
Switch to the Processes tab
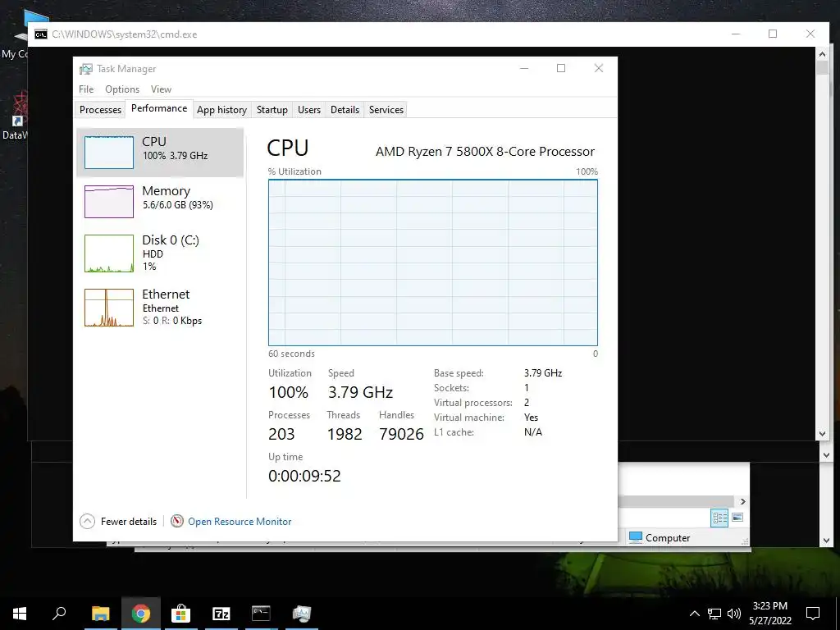(x=100, y=110)
